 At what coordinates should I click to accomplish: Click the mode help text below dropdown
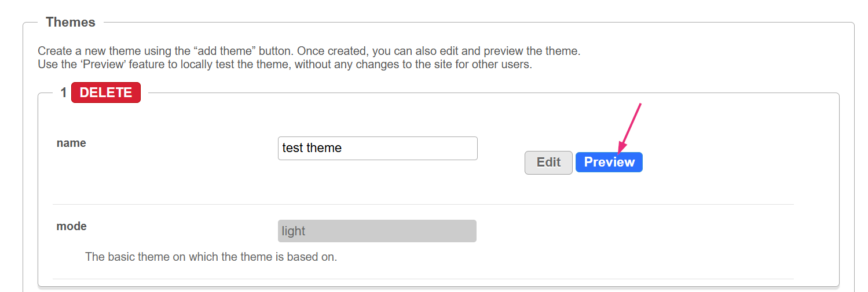point(211,257)
